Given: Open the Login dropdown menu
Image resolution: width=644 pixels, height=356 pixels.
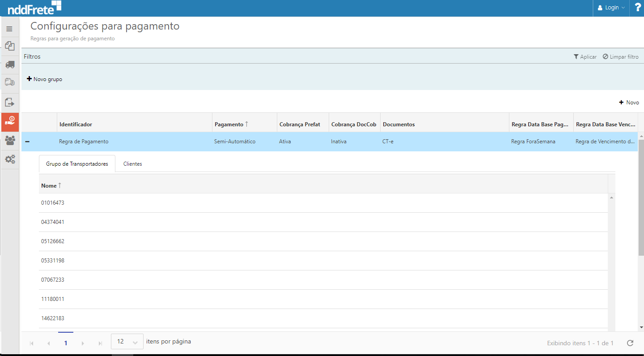Looking at the screenshot, I should coord(611,8).
